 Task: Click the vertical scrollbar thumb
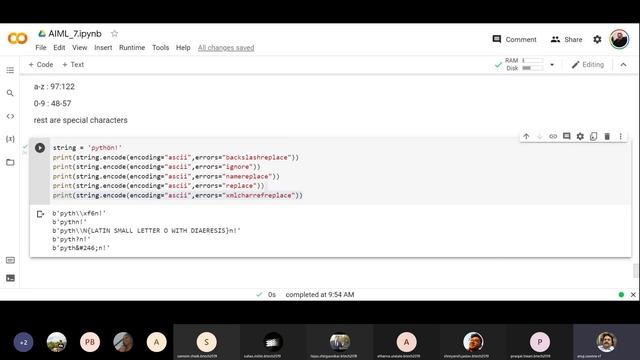(635, 271)
